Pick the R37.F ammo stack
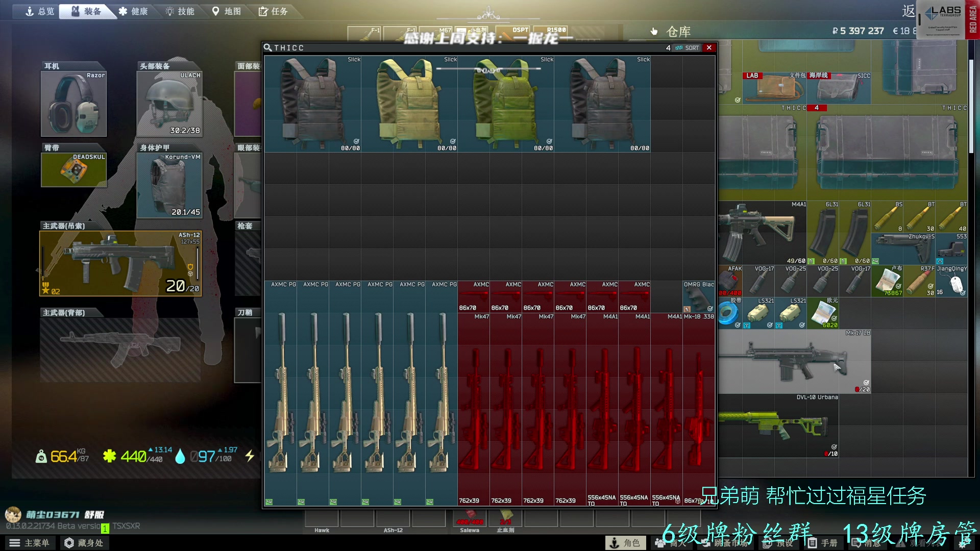980x551 pixels. tap(919, 281)
